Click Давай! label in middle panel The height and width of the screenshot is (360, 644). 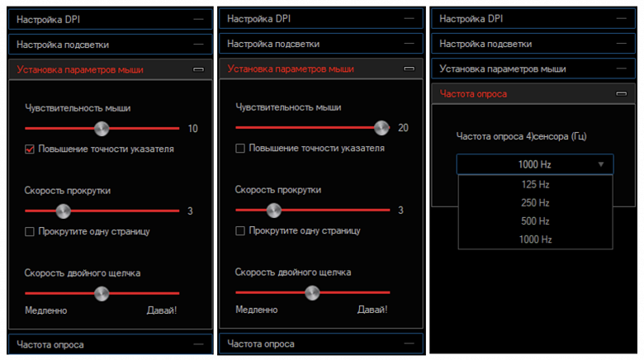[x=372, y=310]
